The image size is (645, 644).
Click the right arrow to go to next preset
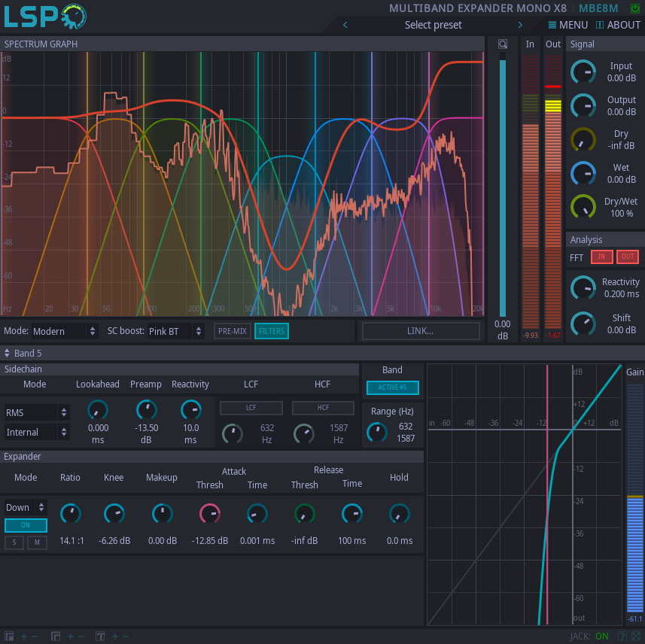click(x=520, y=25)
